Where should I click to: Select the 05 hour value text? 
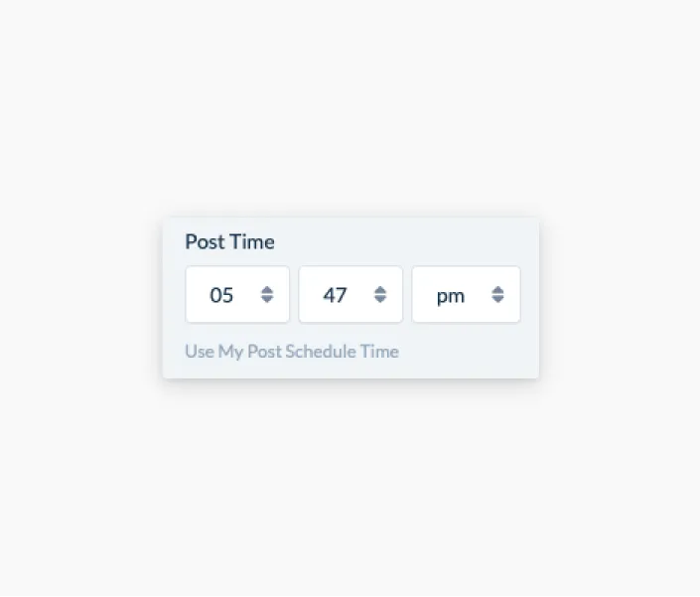click(x=221, y=295)
